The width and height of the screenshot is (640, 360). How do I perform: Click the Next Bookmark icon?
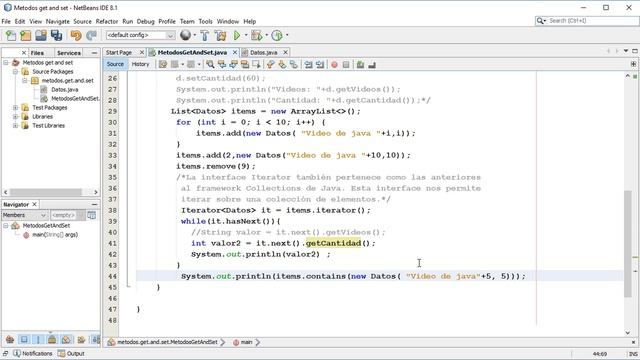[x=282, y=64]
